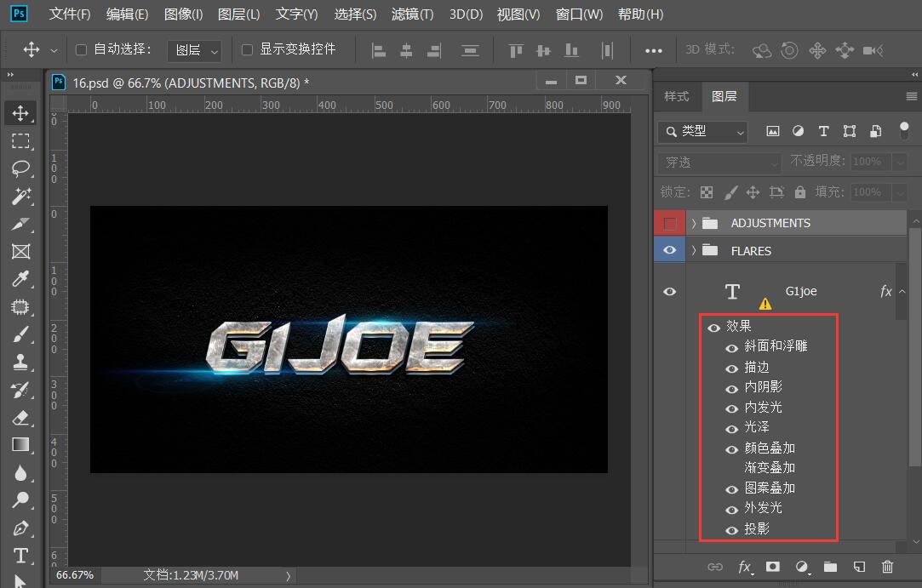
Task: Enable the 自动选择 checkbox
Action: [81, 50]
